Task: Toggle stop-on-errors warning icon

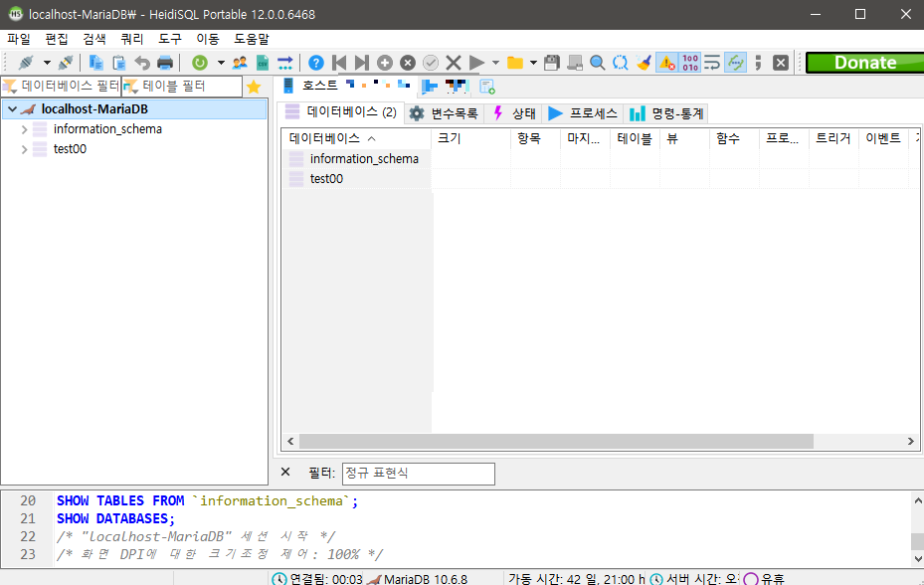Action: (666, 63)
